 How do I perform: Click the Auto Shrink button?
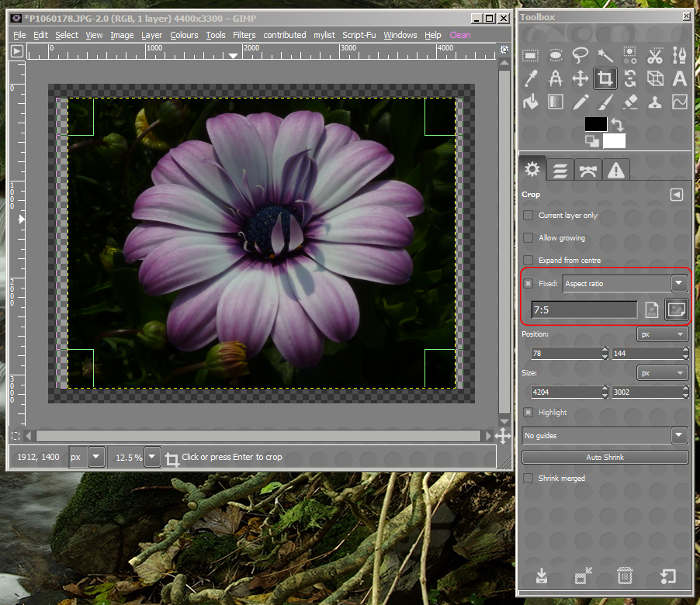[605, 458]
